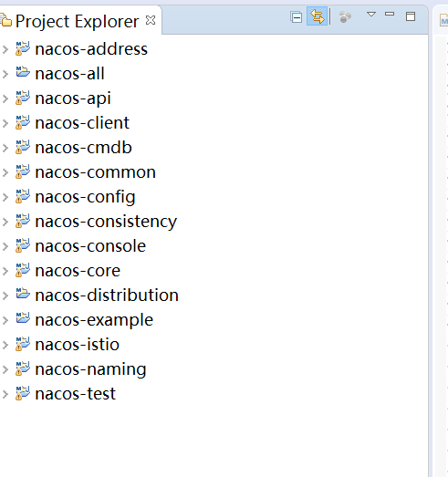Click the nacos-console Maven project icon
448x477 pixels.
click(23, 245)
